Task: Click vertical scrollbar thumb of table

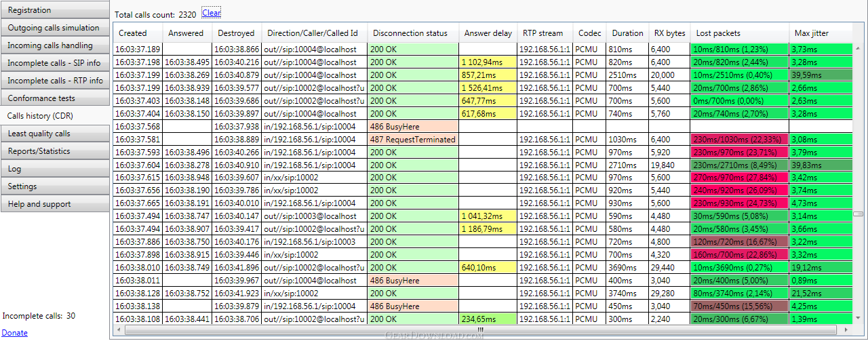Action: coord(858,214)
